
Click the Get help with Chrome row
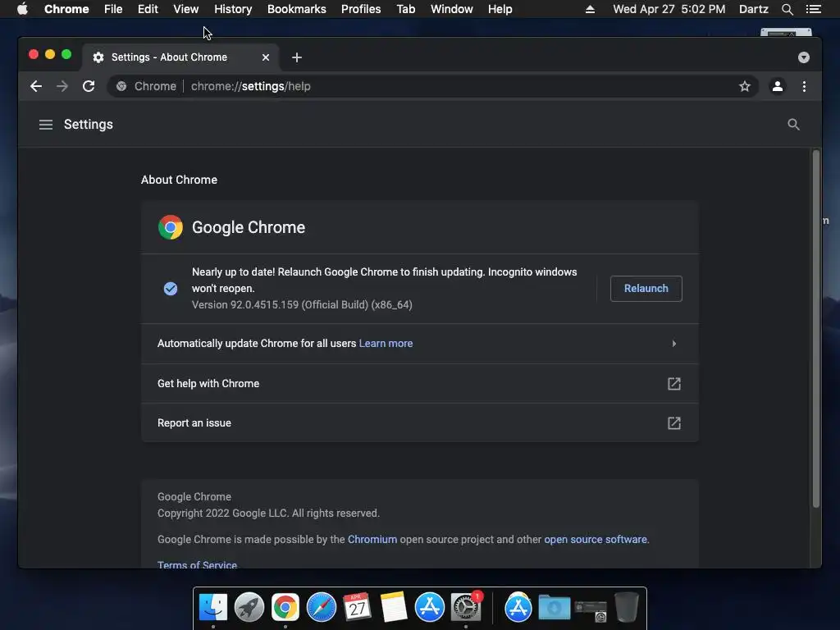[420, 384]
